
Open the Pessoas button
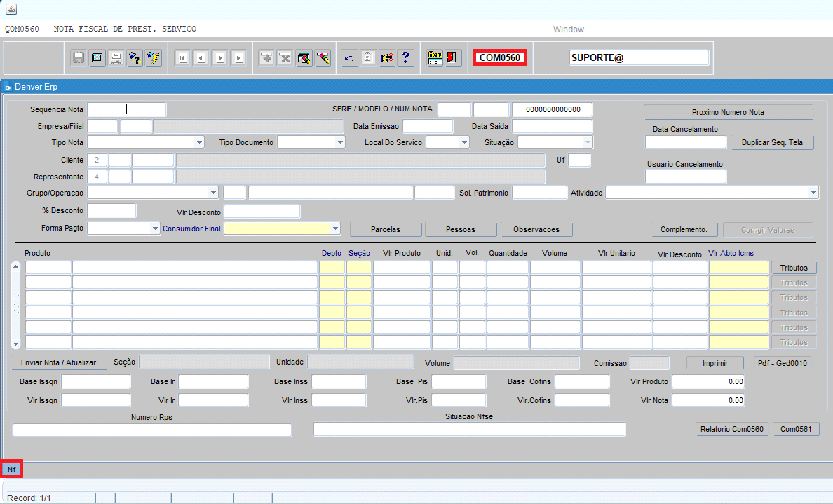pos(461,229)
